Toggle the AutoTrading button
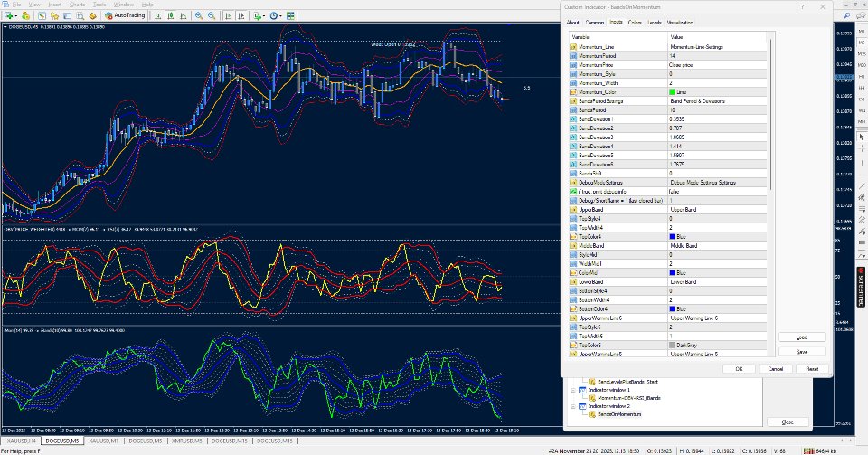Image resolution: width=868 pixels, height=455 pixels. tap(125, 15)
